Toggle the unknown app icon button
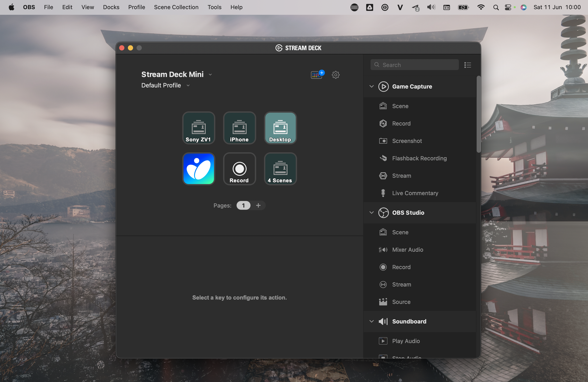 (199, 169)
